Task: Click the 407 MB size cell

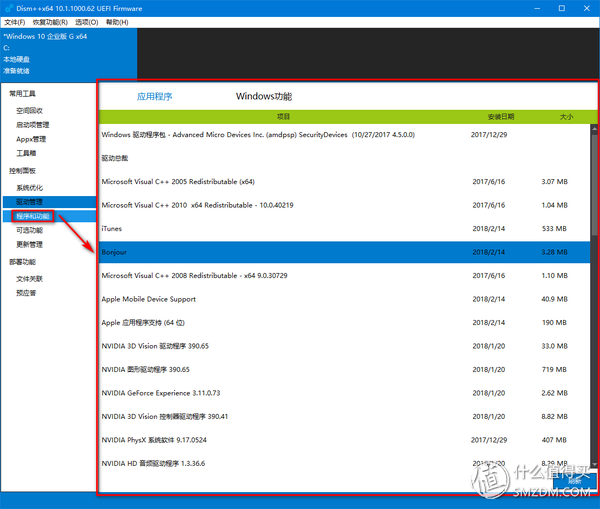Action: [x=554, y=440]
